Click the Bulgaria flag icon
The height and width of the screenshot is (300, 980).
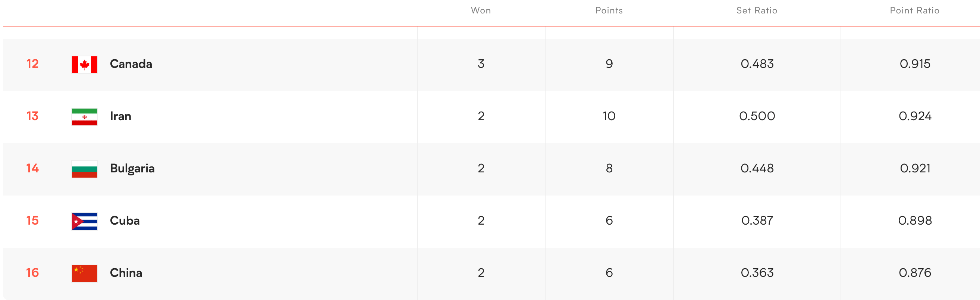tap(84, 169)
